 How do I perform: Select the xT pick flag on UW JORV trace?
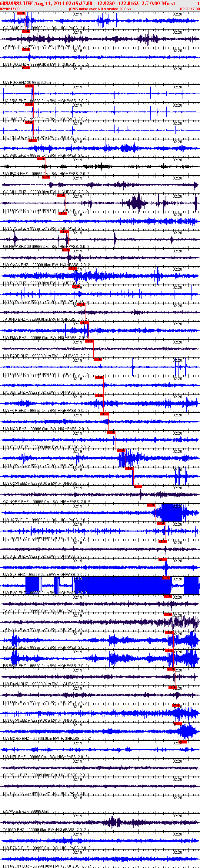[151, 505]
